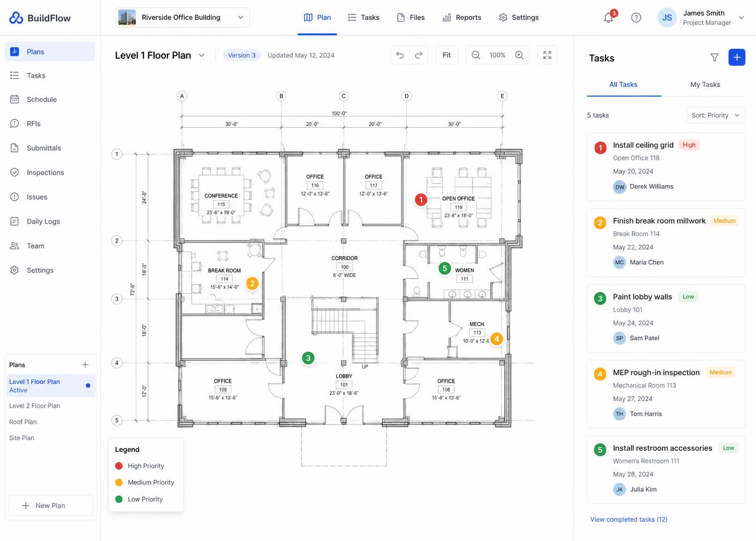Go to Daily Logs in sidebar
This screenshot has height=541, width=756.
point(50,221)
